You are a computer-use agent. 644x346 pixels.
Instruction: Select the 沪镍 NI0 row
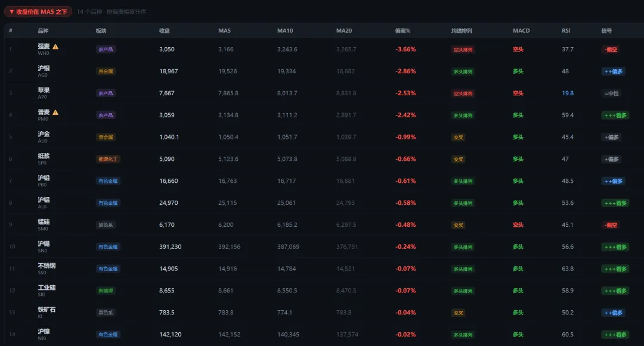44,334
